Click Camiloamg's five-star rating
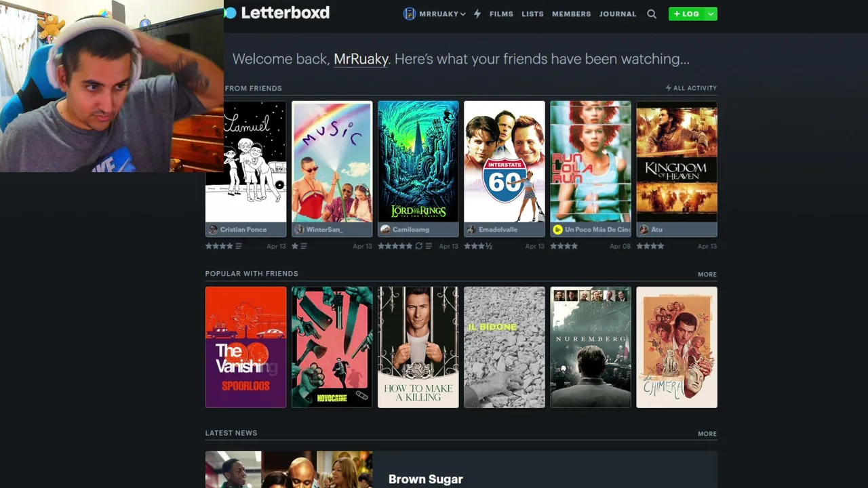The height and width of the screenshot is (488, 868). point(395,246)
